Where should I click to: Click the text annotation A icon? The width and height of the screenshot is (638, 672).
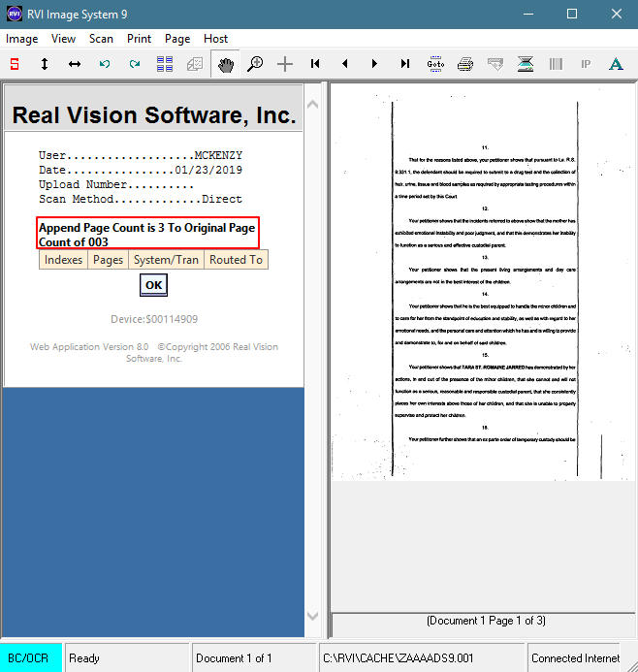616,64
